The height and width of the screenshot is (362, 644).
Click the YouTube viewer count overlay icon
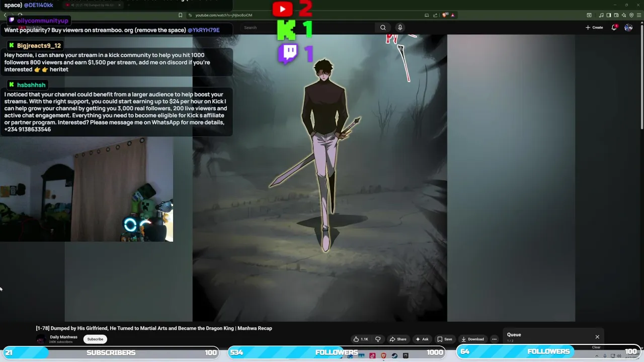[x=282, y=9]
